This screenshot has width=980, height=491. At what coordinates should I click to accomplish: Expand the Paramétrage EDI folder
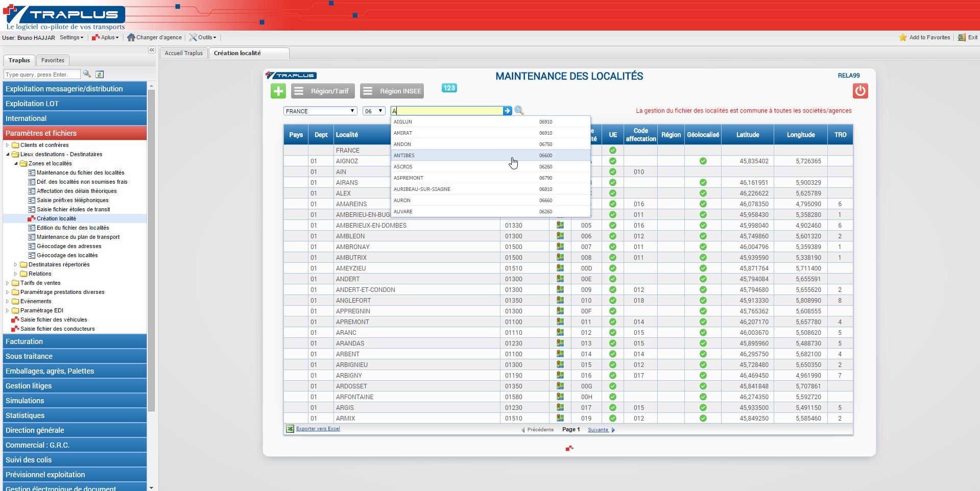click(7, 310)
